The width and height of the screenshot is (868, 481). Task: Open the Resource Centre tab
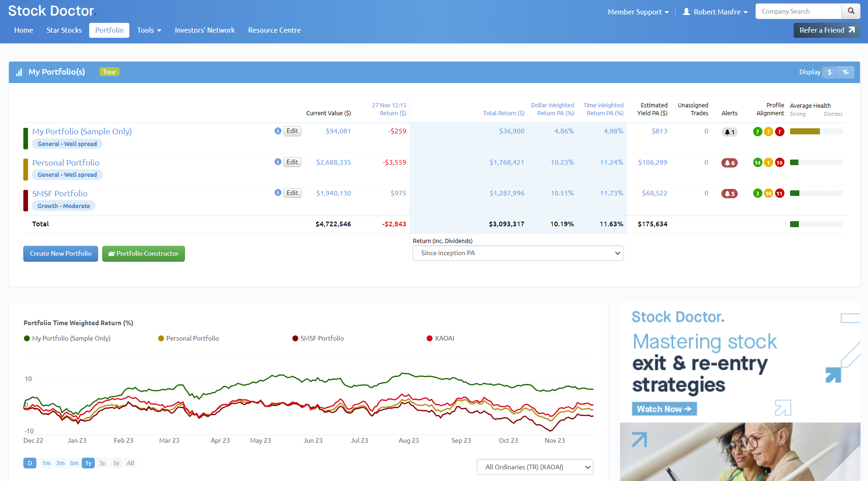275,30
